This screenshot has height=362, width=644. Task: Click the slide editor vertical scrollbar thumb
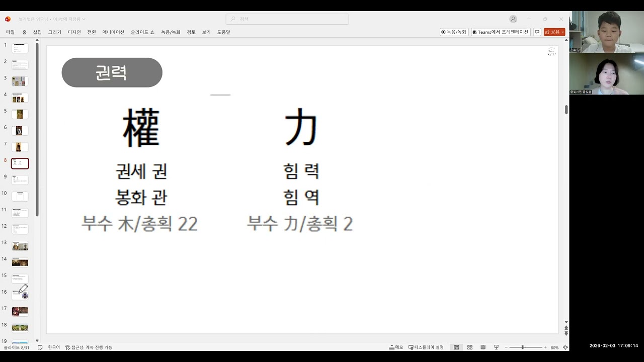tap(566, 110)
